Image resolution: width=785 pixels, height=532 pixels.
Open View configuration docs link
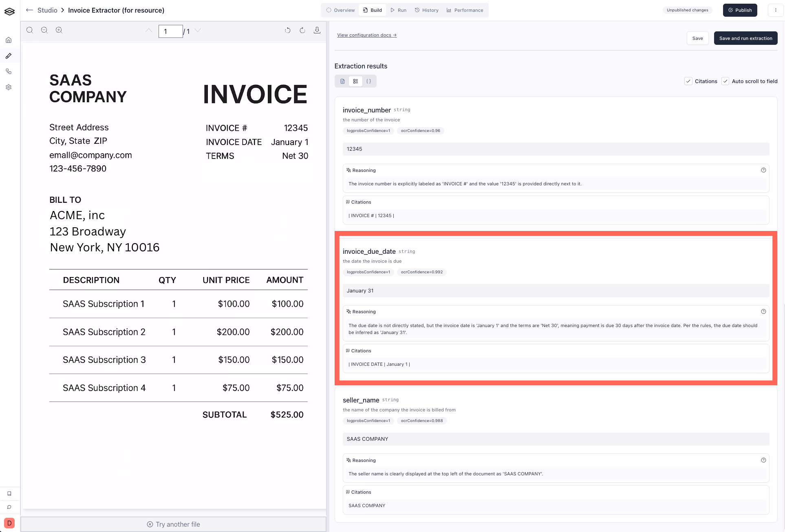[366, 35]
